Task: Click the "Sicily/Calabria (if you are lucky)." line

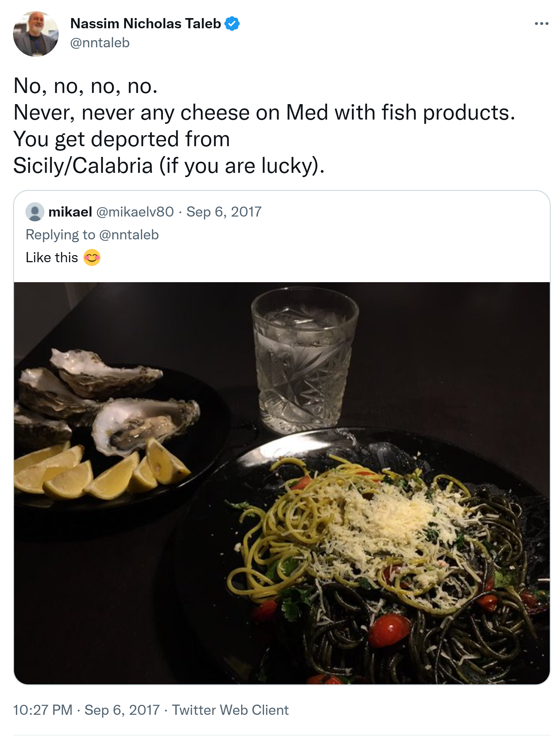Action: pyautogui.click(x=169, y=166)
